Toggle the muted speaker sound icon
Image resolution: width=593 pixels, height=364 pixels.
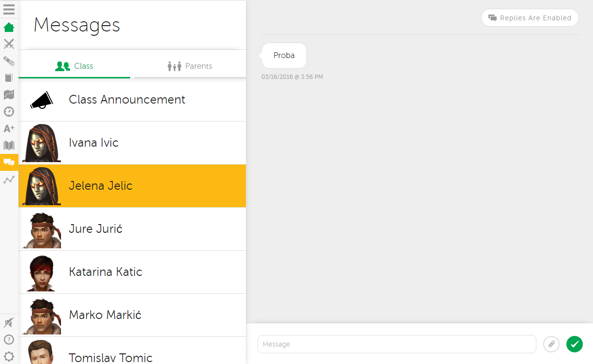tap(9, 322)
